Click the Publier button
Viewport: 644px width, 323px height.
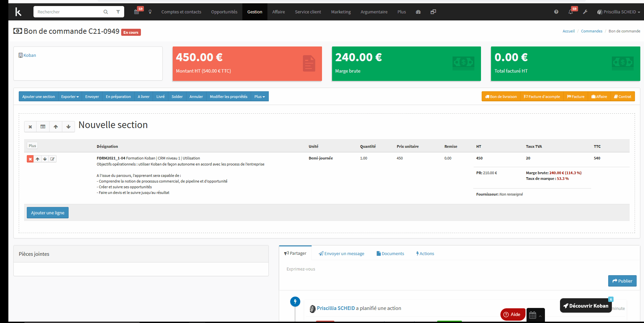point(622,281)
